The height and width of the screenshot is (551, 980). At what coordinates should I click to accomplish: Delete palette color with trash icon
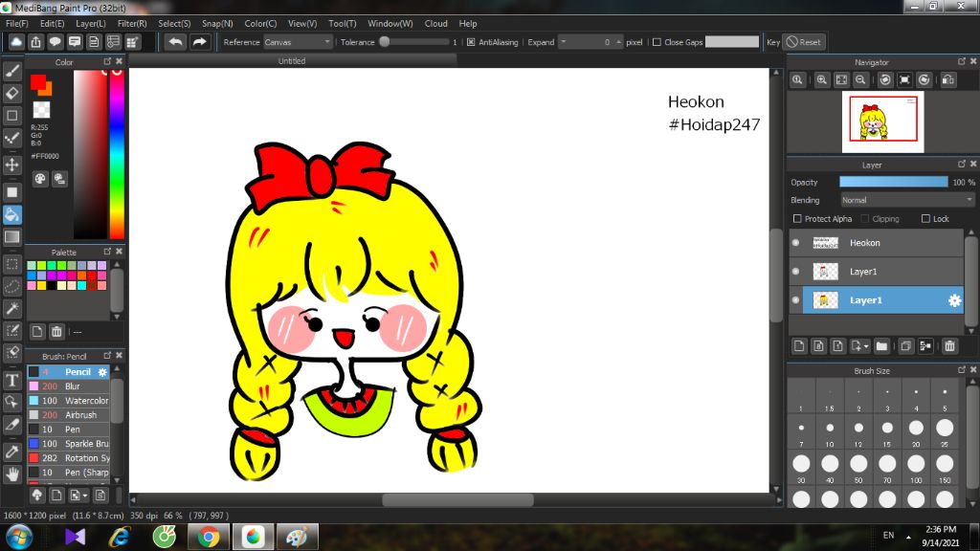tap(56, 332)
